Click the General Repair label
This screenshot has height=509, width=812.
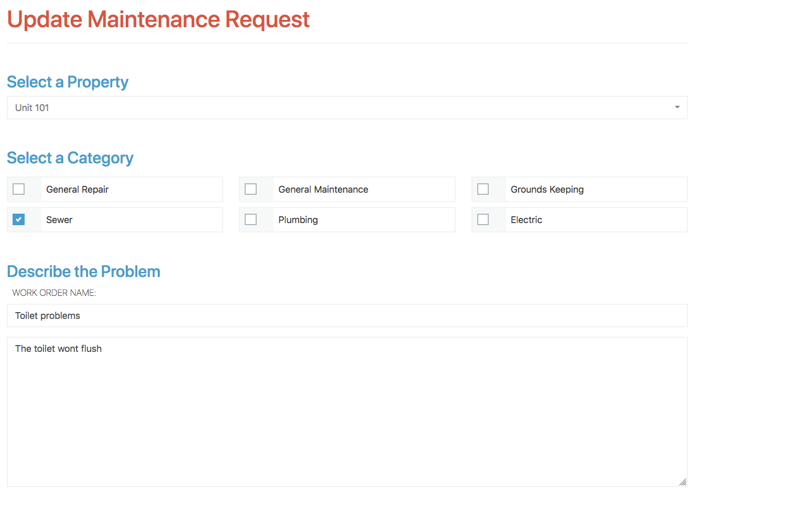[78, 190]
